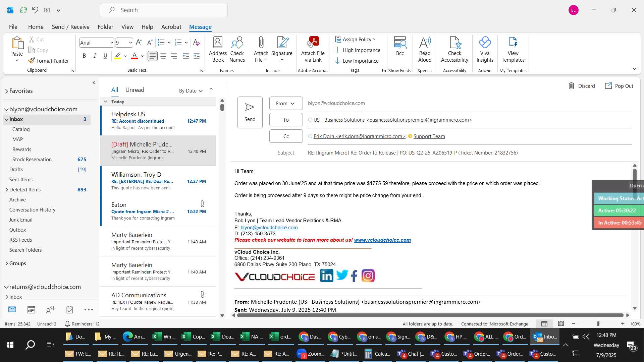The width and height of the screenshot is (644, 362).
Task: Run Check Names on recipients
Action: coord(237,50)
